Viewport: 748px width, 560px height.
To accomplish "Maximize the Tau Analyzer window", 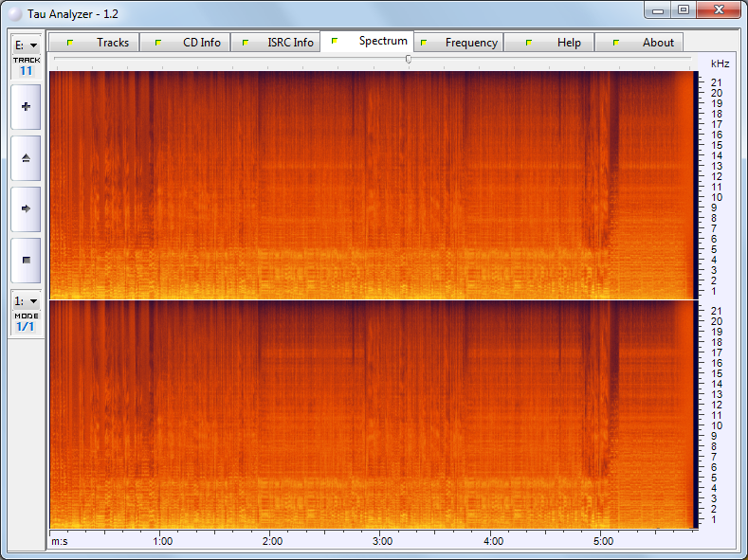I will [683, 9].
